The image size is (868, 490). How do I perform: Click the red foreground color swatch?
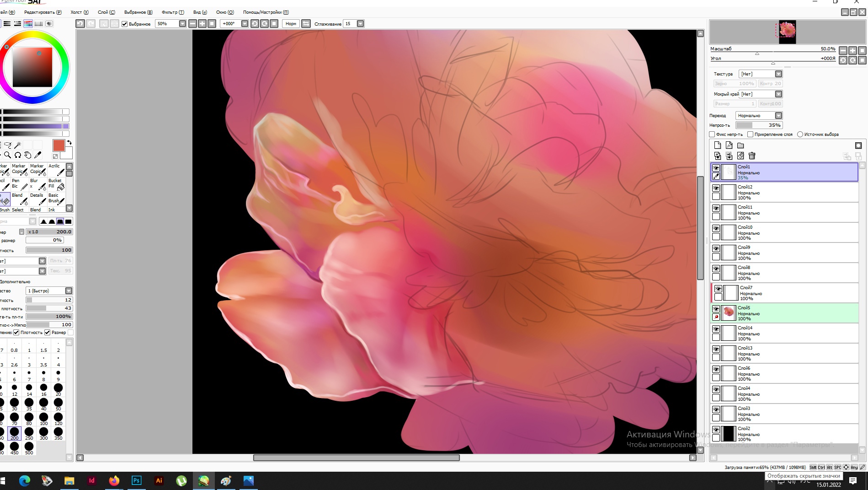[59, 145]
